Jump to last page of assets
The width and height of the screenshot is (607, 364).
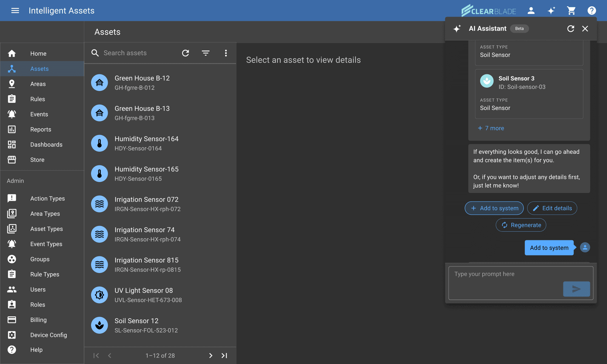pos(224,356)
